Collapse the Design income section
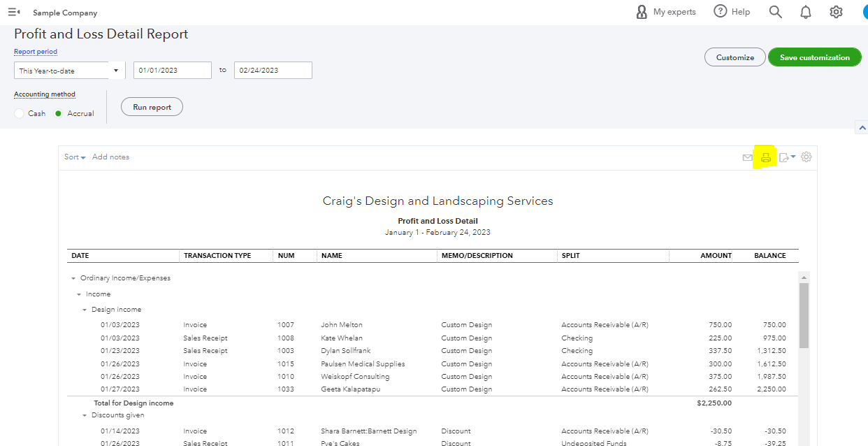This screenshot has width=868, height=446. click(86, 309)
